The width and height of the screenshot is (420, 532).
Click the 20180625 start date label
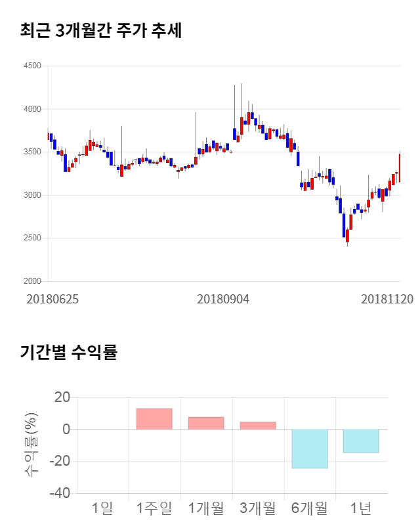pos(52,299)
